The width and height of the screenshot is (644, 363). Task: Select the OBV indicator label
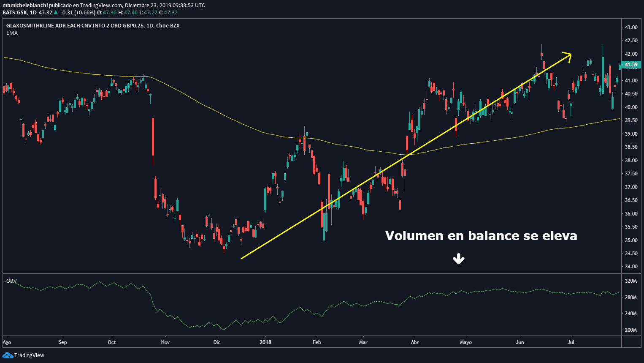(11, 281)
